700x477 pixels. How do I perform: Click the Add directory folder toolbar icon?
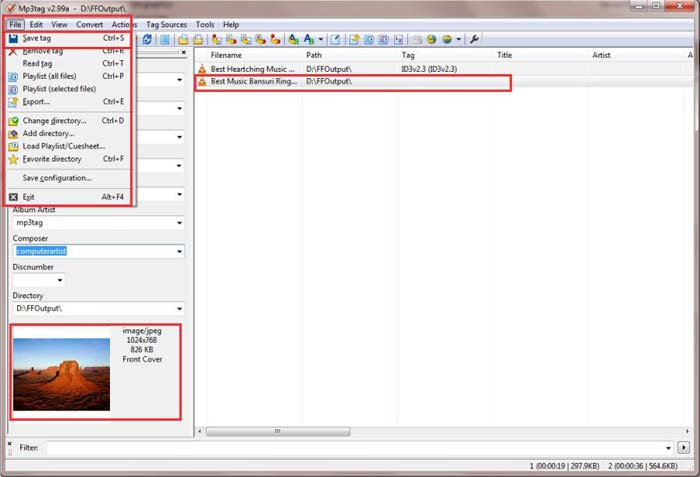[198, 39]
